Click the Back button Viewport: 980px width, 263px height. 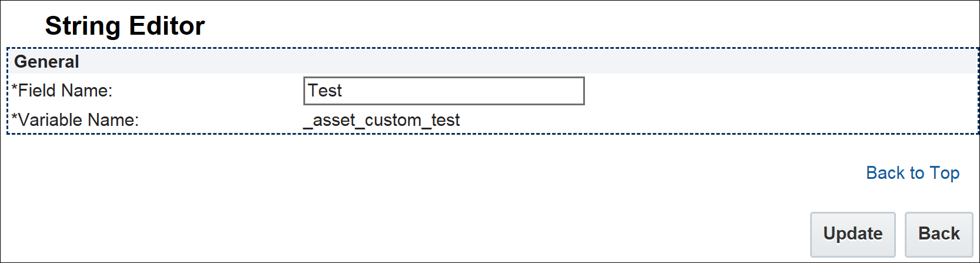(x=938, y=234)
